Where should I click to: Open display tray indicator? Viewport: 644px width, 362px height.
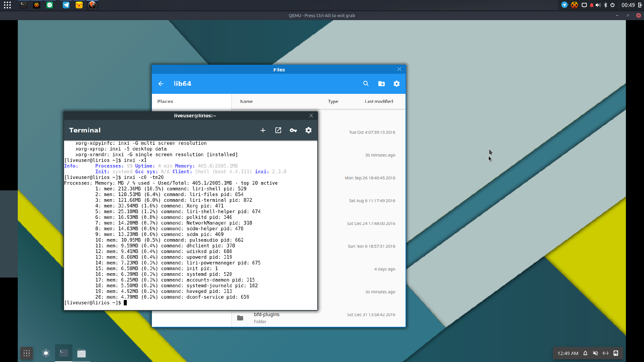coord(584,5)
